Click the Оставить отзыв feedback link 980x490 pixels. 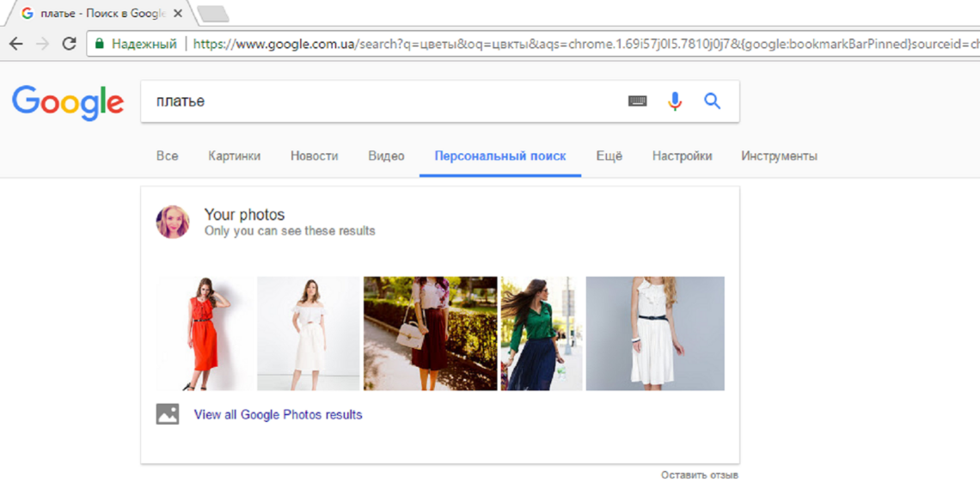(x=699, y=475)
